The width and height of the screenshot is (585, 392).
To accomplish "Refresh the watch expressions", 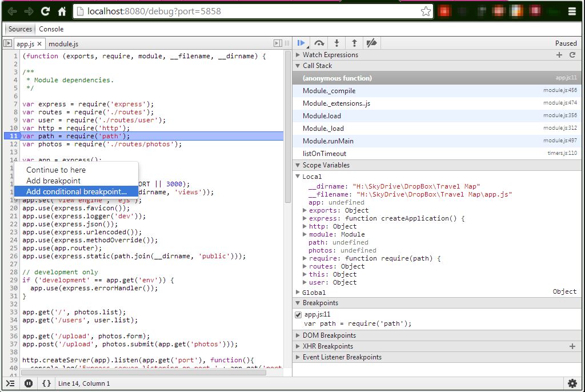I will click(x=572, y=55).
